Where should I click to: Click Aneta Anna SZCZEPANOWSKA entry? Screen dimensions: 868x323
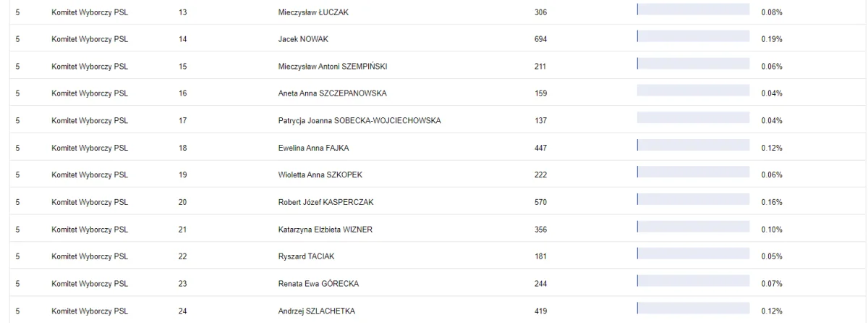(333, 93)
